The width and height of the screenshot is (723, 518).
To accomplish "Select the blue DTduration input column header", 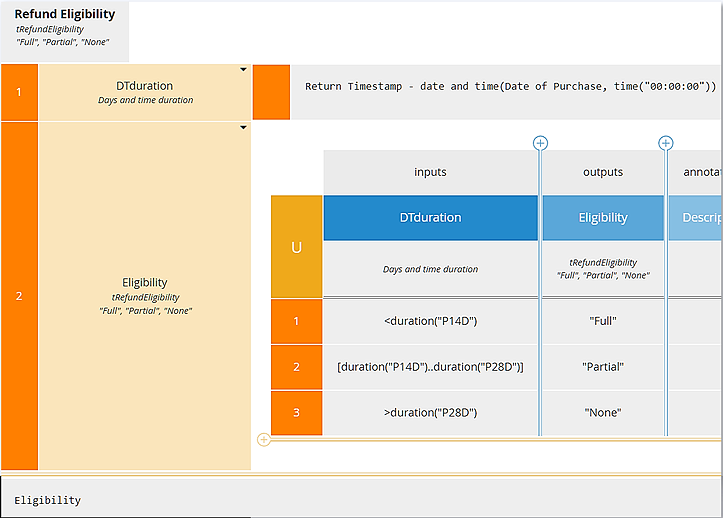I will click(430, 217).
